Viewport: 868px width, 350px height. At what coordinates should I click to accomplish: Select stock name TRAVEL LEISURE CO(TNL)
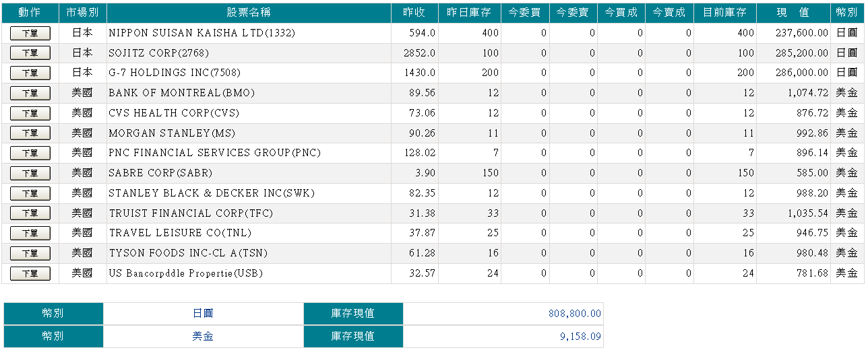pos(180,233)
